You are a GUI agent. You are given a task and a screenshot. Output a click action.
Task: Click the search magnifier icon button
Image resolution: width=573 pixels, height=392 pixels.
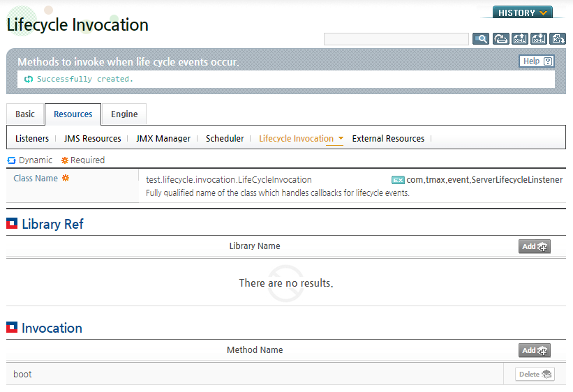pos(481,39)
